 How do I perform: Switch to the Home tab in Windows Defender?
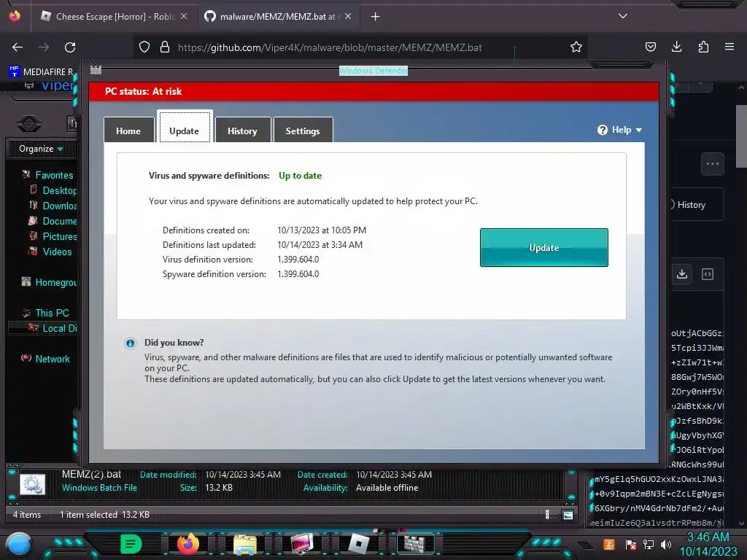click(x=128, y=130)
